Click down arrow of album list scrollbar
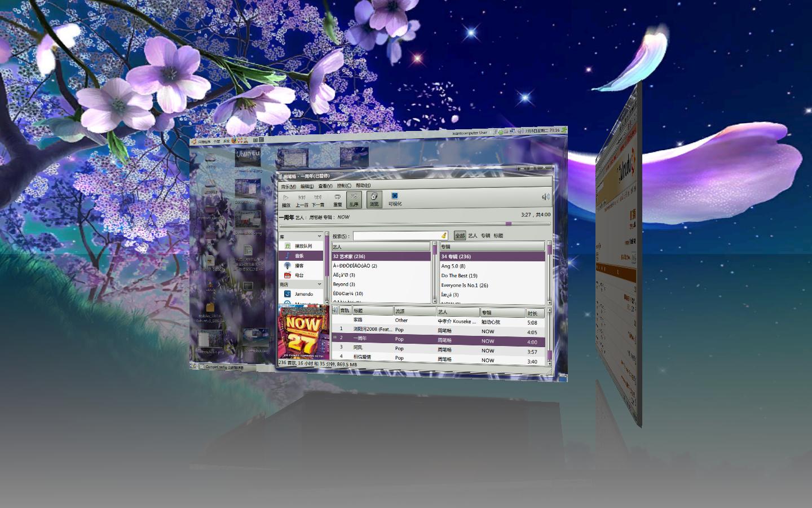The height and width of the screenshot is (508, 812). pos(549,302)
